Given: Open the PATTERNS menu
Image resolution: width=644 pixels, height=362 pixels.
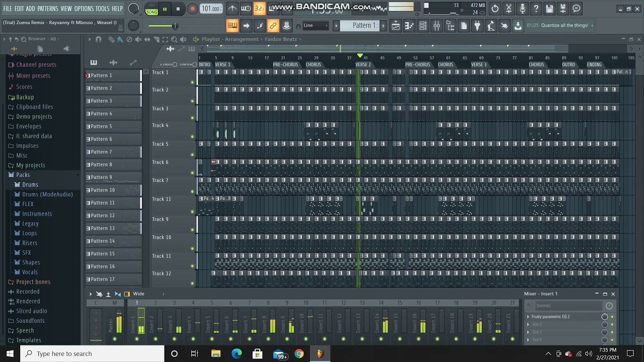Looking at the screenshot, I should click(x=47, y=9).
